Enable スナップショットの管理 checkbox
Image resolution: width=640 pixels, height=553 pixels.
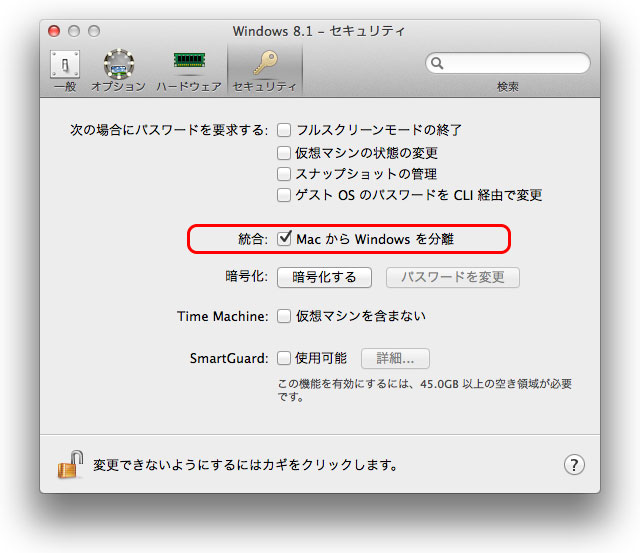coord(284,174)
